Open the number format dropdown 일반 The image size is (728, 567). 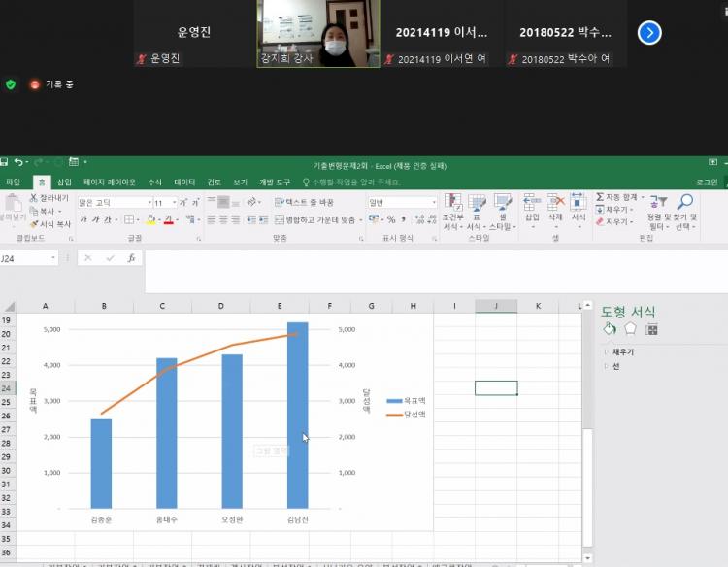pos(402,202)
